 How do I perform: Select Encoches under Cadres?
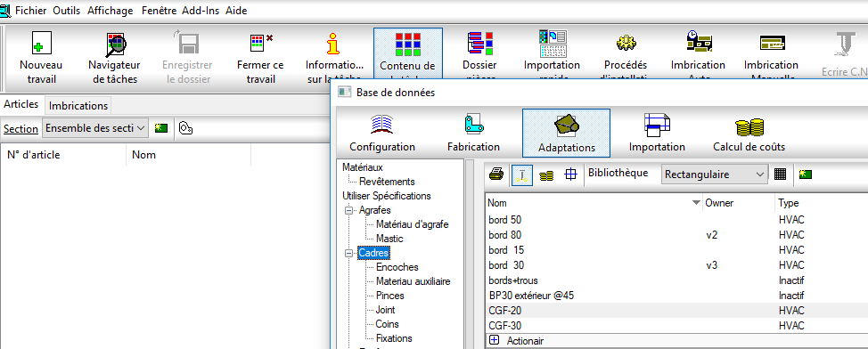tap(397, 267)
